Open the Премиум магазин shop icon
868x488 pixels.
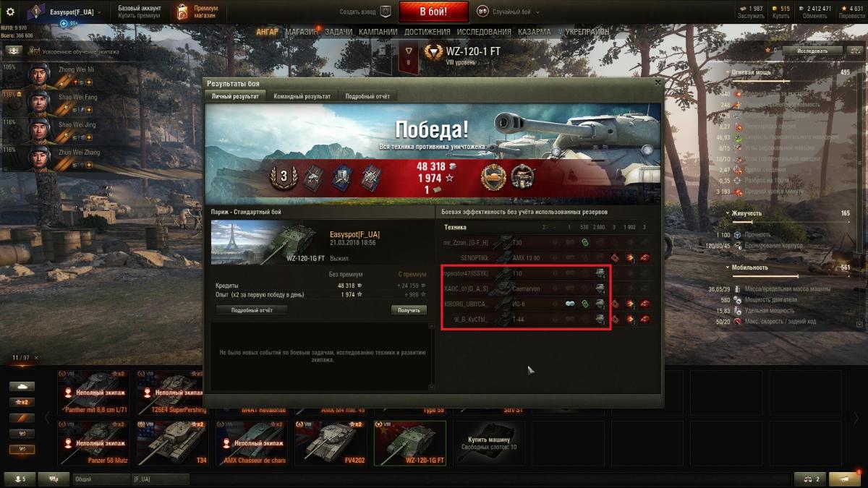[x=180, y=12]
